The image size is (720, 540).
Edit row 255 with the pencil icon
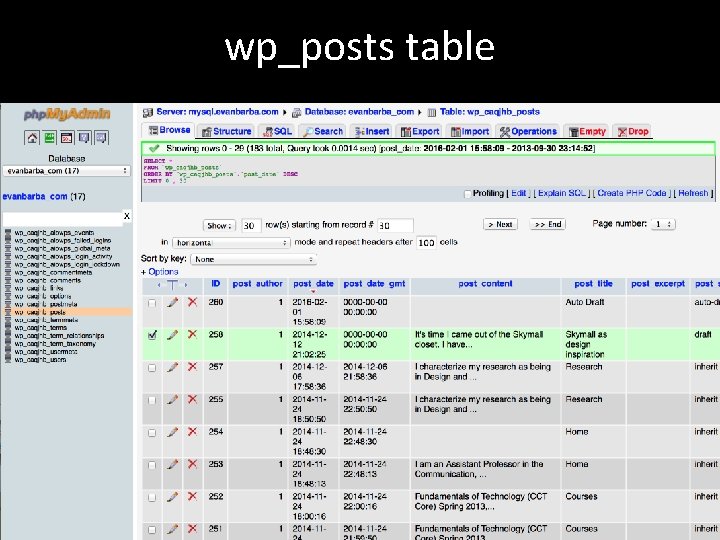[173, 399]
